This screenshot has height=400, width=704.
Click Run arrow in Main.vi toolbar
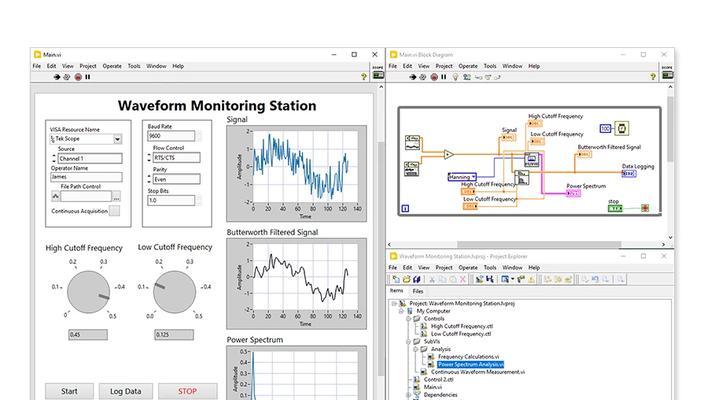click(x=57, y=77)
